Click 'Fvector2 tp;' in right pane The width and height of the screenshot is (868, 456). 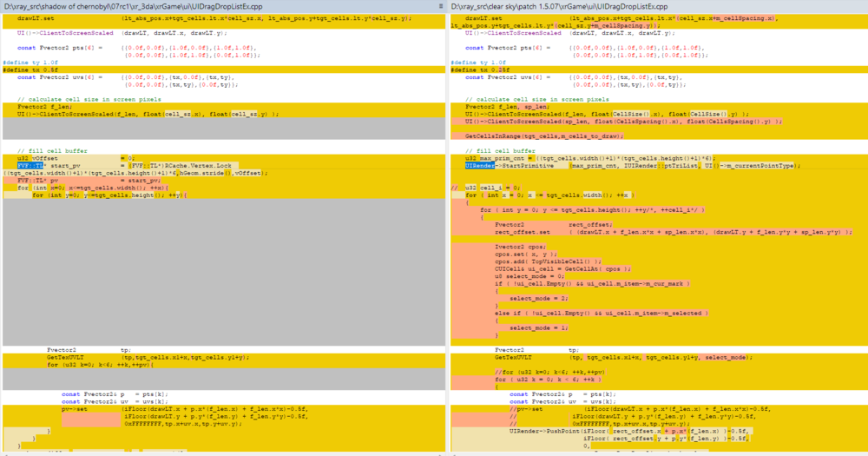pyautogui.click(x=536, y=350)
